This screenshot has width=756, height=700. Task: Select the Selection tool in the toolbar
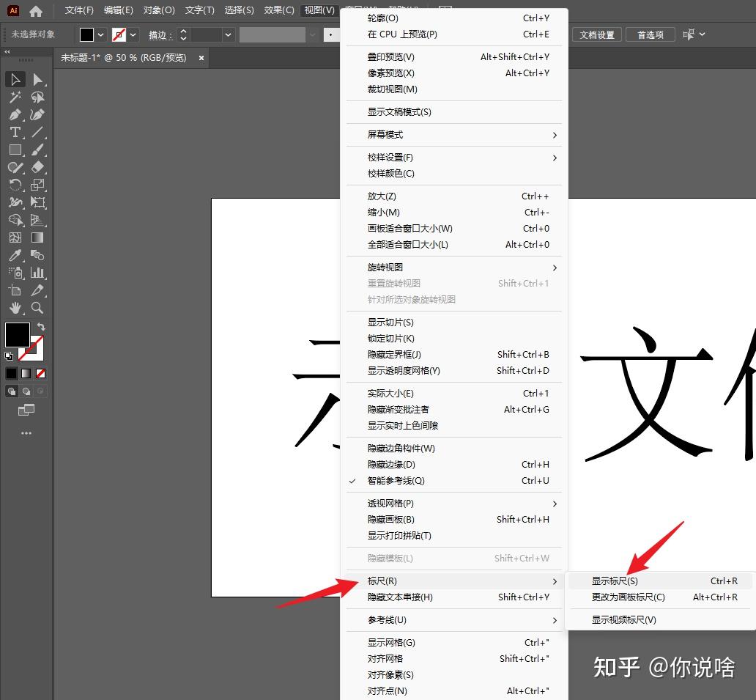pos(15,80)
